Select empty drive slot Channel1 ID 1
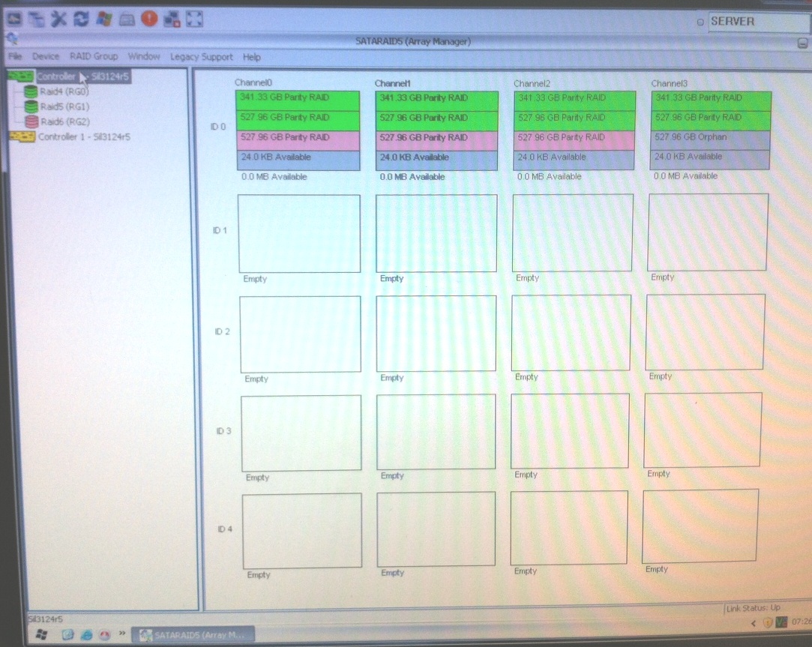 point(436,233)
